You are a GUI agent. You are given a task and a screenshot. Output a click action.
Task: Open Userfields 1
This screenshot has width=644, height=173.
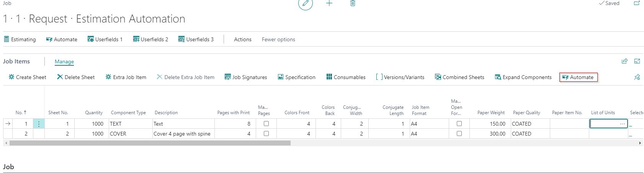pos(105,39)
